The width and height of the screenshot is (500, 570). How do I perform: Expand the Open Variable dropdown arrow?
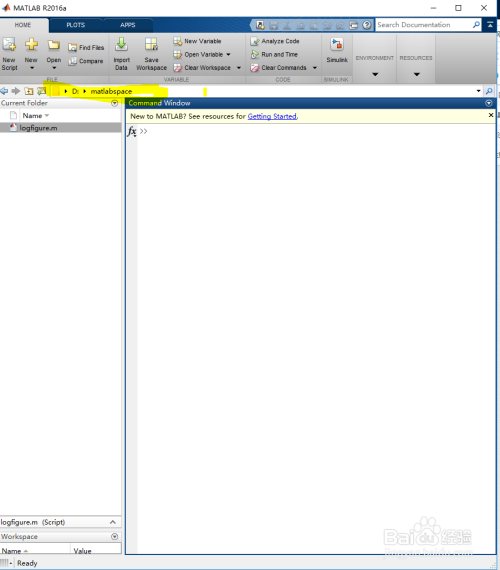[228, 55]
